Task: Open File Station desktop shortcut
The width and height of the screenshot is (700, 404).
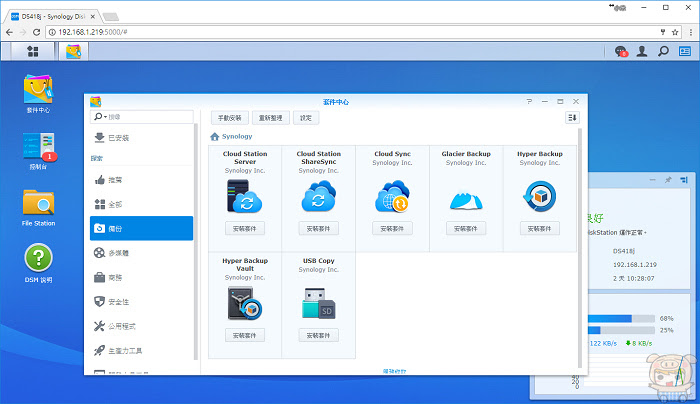Action: (38, 208)
